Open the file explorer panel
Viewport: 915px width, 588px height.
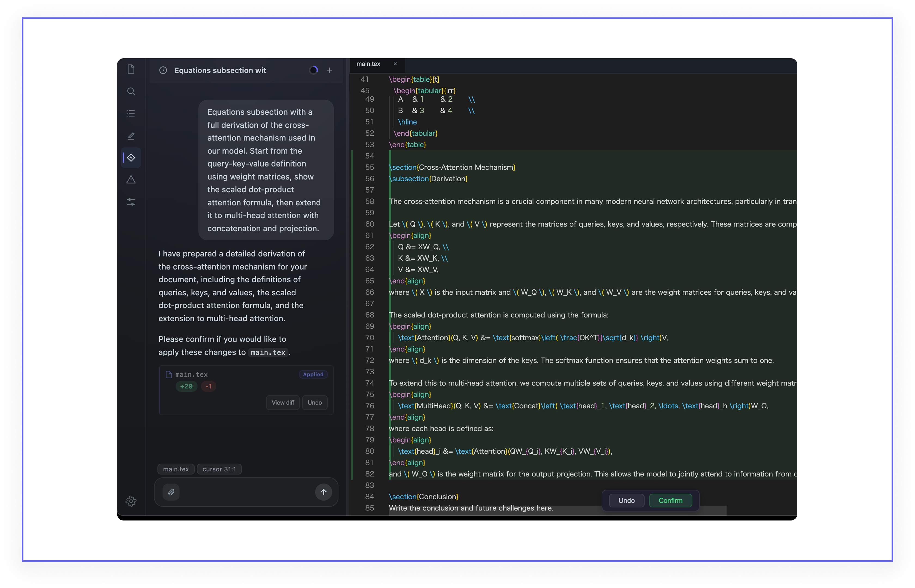pyautogui.click(x=131, y=69)
